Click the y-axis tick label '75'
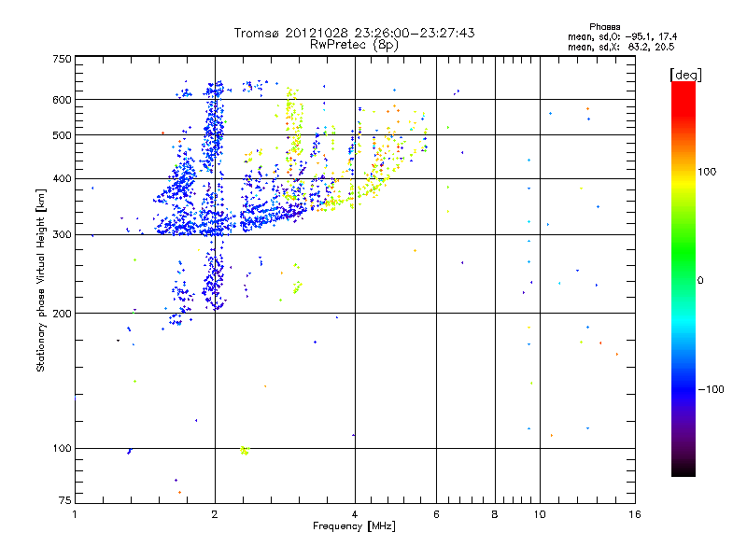 65,500
